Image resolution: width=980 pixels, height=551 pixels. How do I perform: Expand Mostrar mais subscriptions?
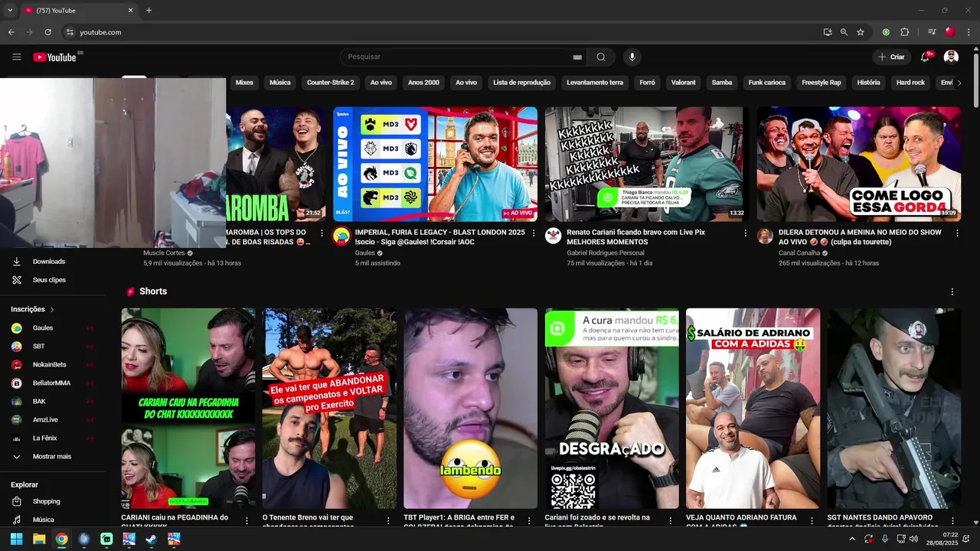pos(54,457)
